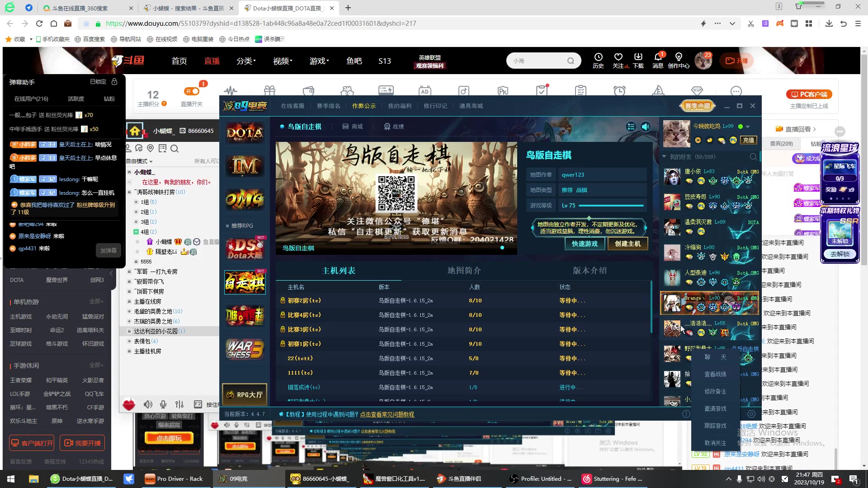Open the 鱼吧 nav item

[x=354, y=61]
